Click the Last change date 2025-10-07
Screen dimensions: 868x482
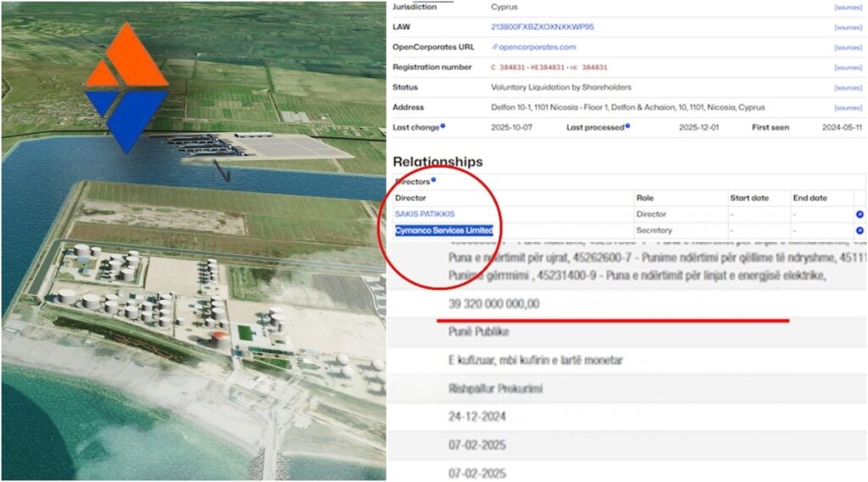[511, 127]
